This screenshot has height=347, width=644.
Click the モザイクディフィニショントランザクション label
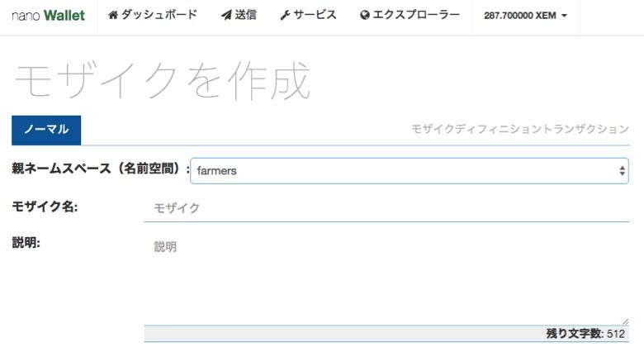pos(520,130)
